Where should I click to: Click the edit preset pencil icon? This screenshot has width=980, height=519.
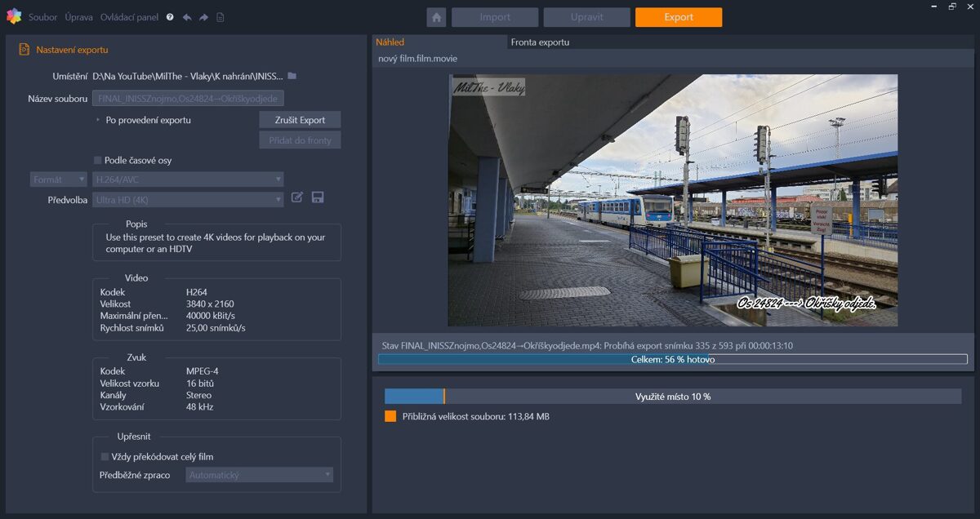click(297, 197)
